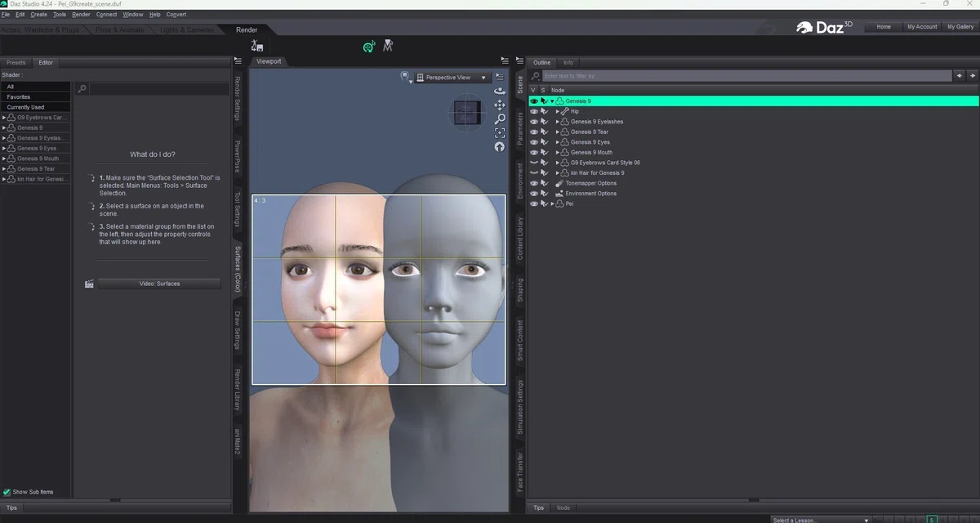Uncheck the Show Sub Items checkbox
Image resolution: width=980 pixels, height=523 pixels.
[7, 492]
